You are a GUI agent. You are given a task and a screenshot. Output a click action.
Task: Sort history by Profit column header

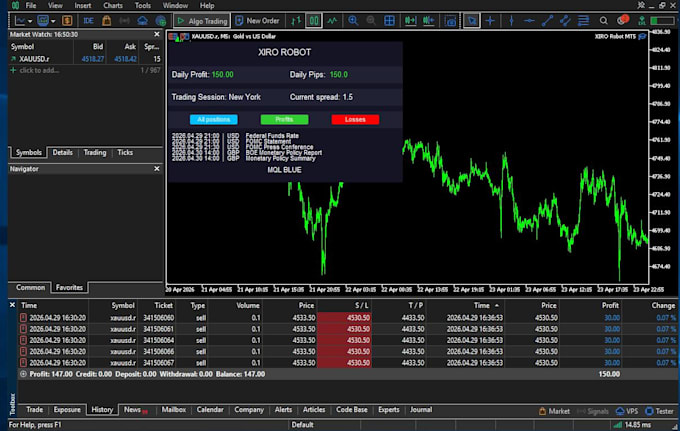tap(610, 306)
